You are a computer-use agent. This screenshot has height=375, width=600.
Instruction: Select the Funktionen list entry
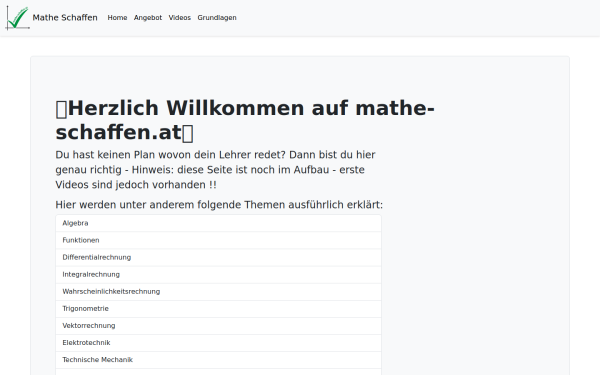[218, 240]
